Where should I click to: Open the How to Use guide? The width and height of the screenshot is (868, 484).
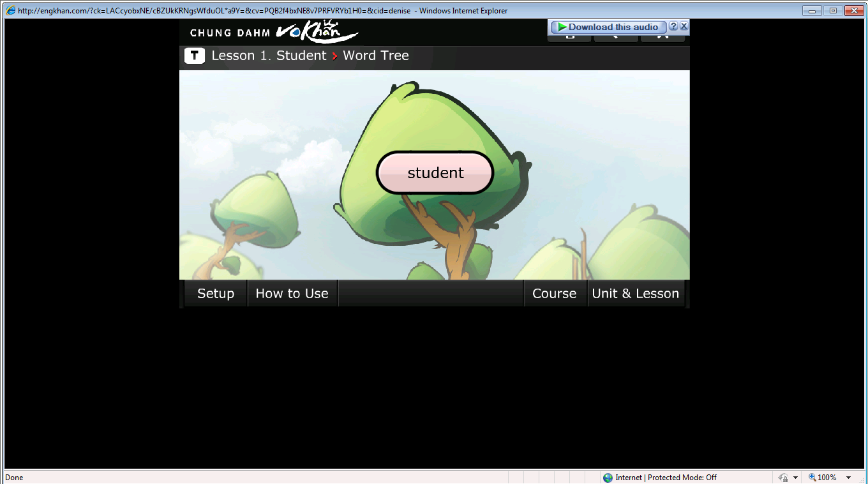292,294
